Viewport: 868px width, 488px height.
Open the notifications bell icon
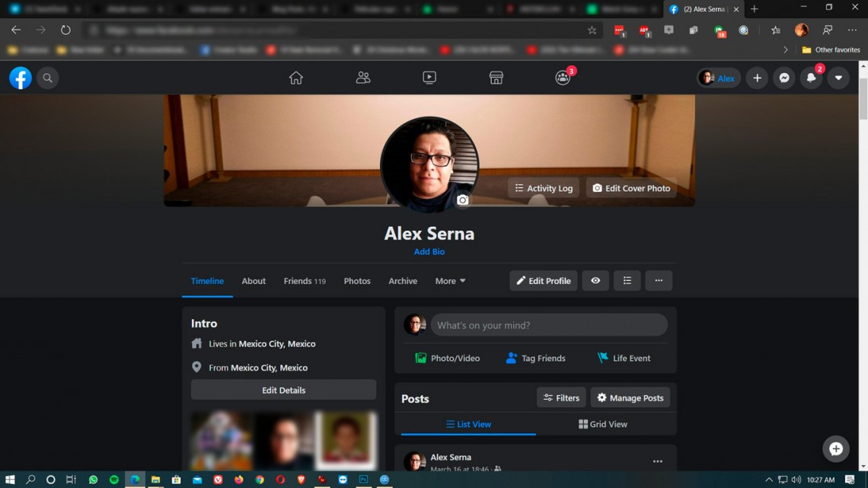coord(811,78)
